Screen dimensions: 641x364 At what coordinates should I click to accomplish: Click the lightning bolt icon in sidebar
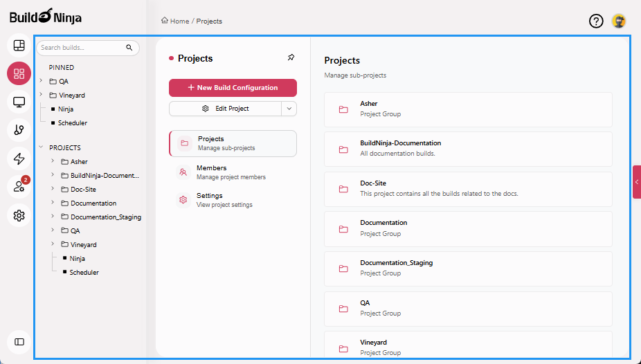[x=19, y=158]
